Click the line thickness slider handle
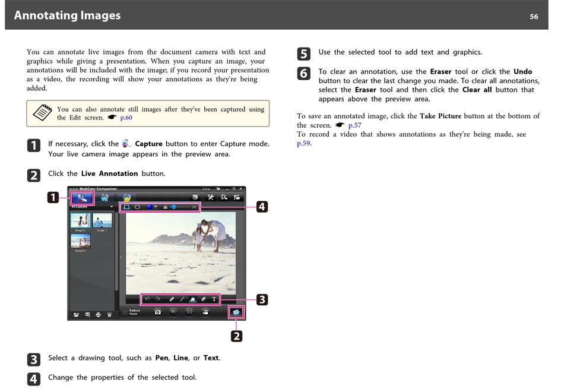The height and width of the screenshot is (392, 564). [174, 207]
